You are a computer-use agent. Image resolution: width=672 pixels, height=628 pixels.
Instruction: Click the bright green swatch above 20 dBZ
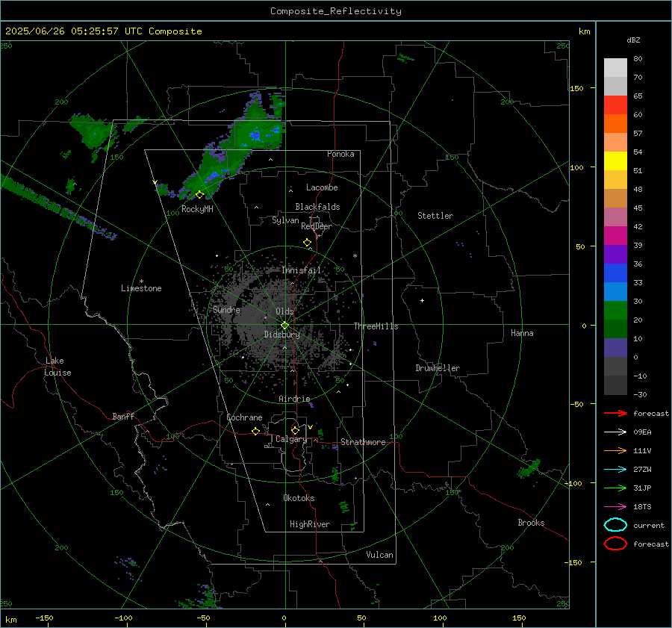[615, 310]
